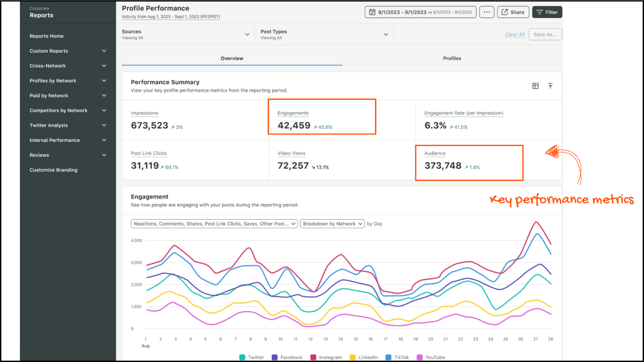644x362 pixels.
Task: Click the Share button
Action: click(x=513, y=12)
